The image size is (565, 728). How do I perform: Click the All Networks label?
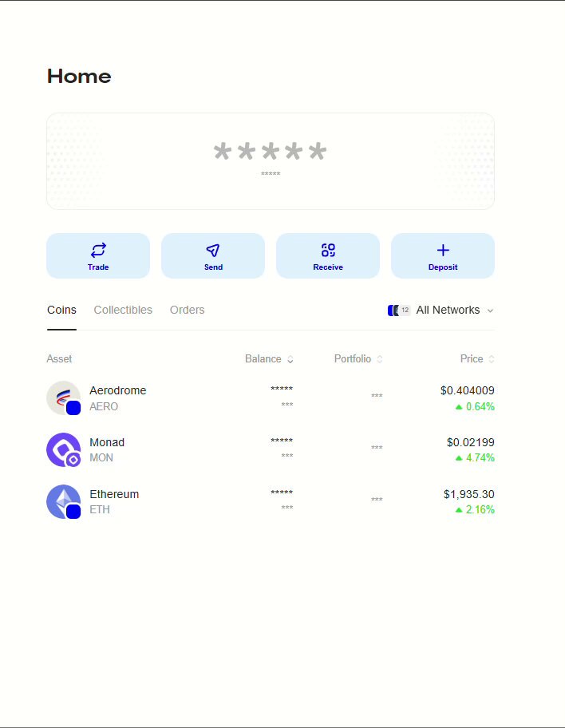(448, 310)
